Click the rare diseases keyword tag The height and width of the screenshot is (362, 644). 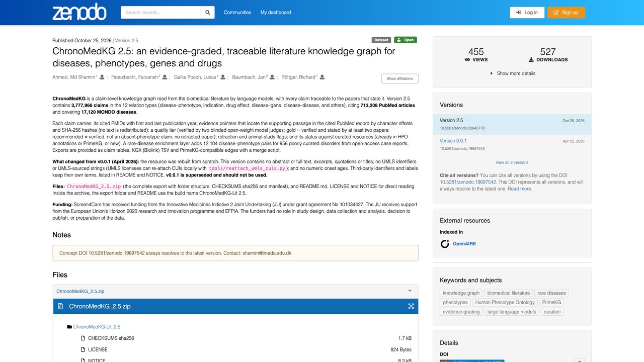[x=551, y=293]
